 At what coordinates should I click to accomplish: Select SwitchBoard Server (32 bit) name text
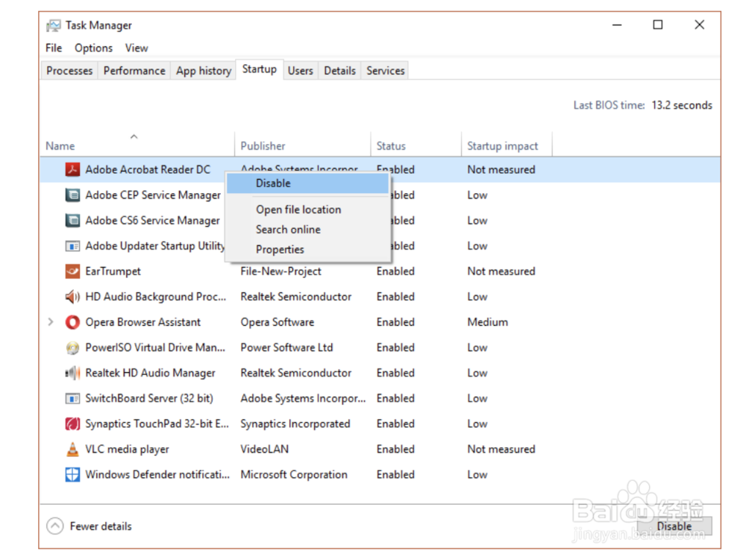[x=149, y=398]
